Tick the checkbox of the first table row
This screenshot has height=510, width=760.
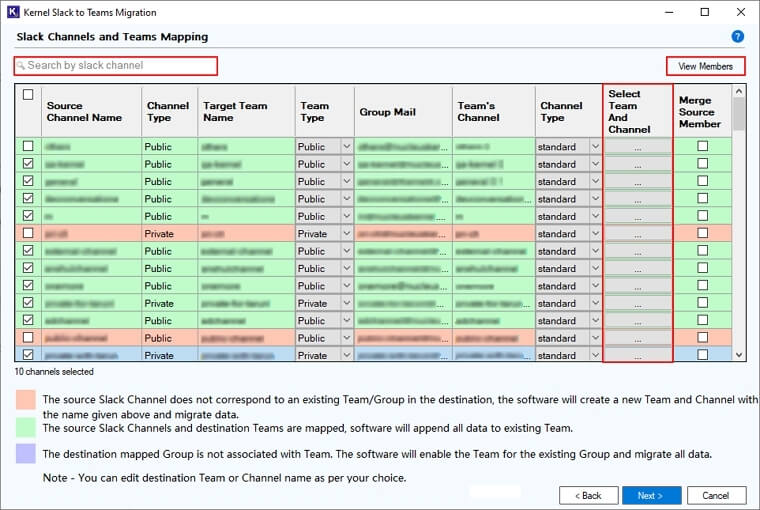click(x=28, y=146)
